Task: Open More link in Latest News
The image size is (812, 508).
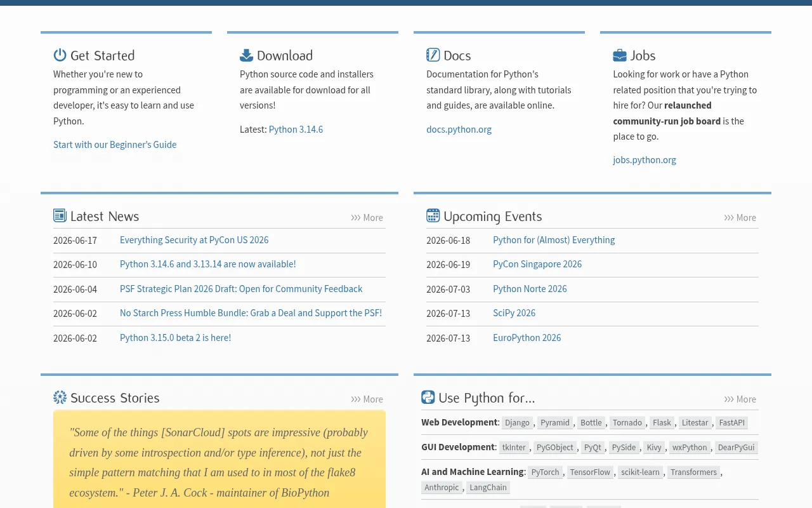Action: (x=367, y=218)
